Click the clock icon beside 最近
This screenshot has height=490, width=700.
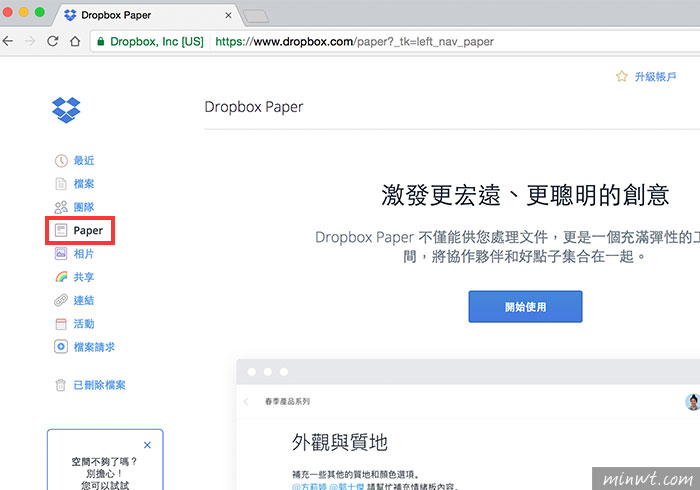click(x=61, y=161)
